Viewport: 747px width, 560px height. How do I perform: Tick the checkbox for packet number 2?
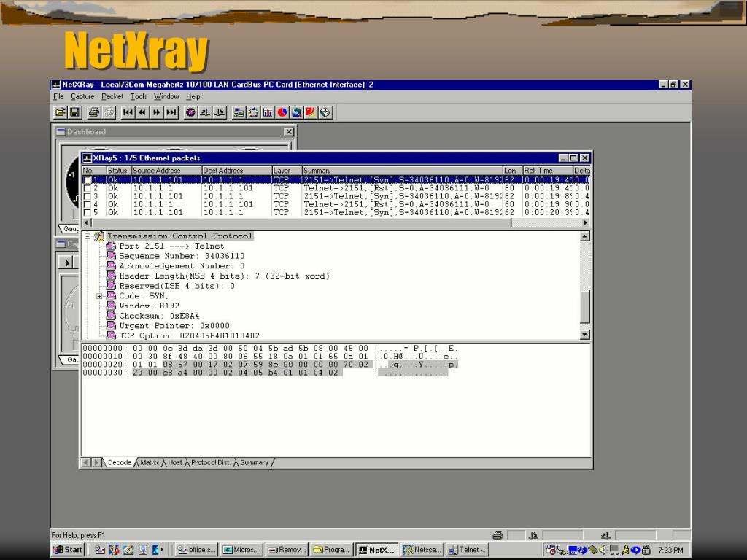click(88, 188)
